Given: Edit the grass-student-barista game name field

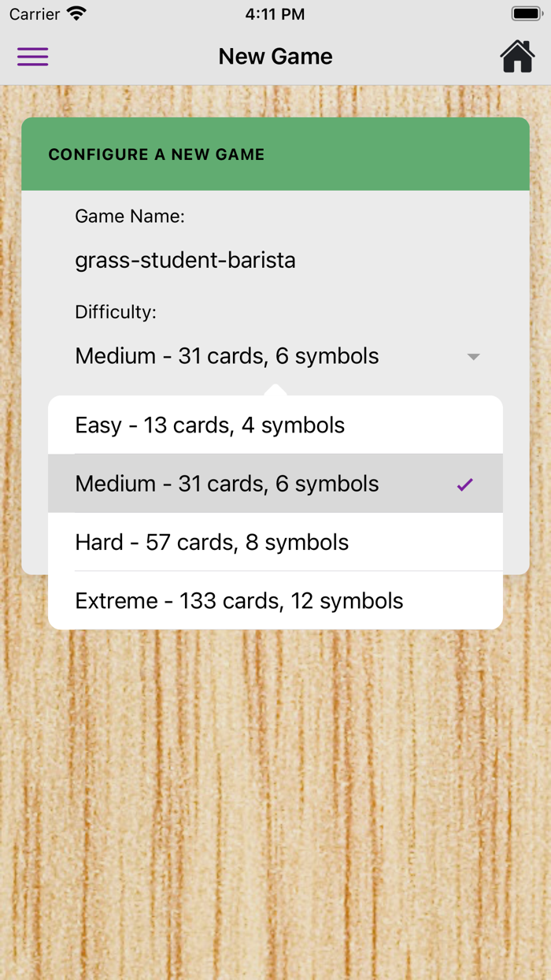Looking at the screenshot, I should tap(185, 260).
